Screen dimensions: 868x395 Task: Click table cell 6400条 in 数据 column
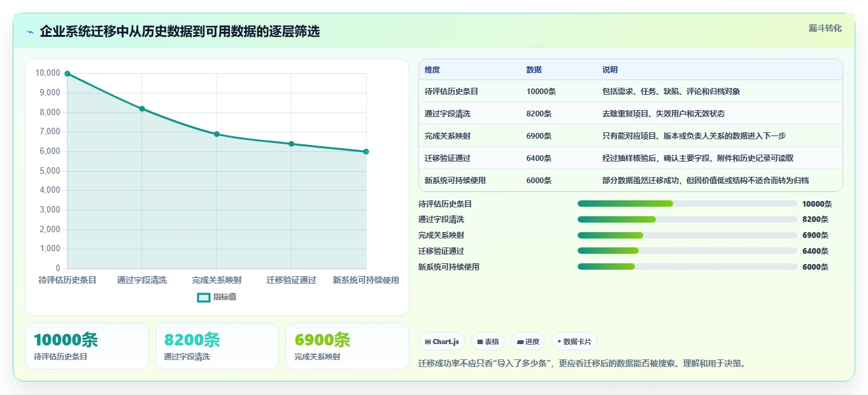click(x=539, y=158)
